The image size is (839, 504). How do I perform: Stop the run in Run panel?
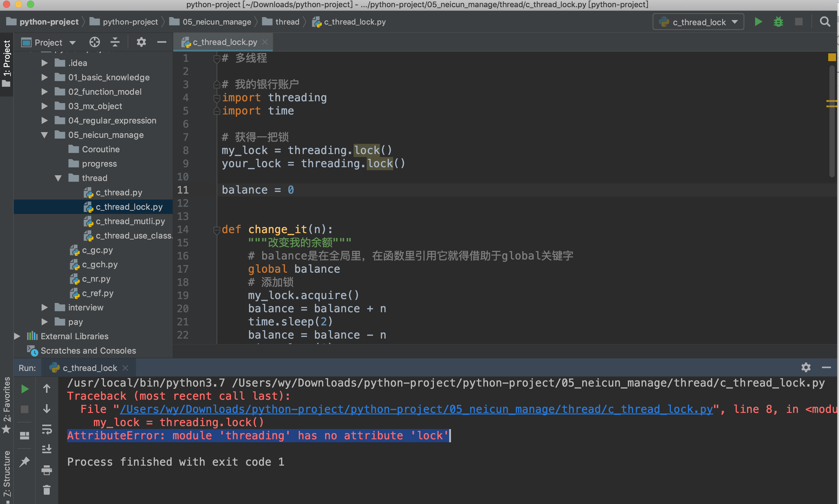click(x=25, y=409)
